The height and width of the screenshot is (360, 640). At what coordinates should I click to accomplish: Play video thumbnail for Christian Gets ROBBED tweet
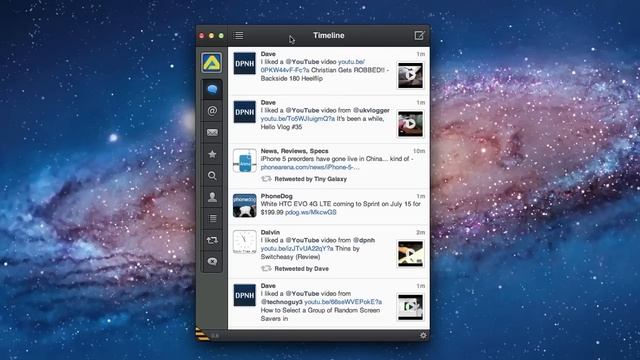410,76
